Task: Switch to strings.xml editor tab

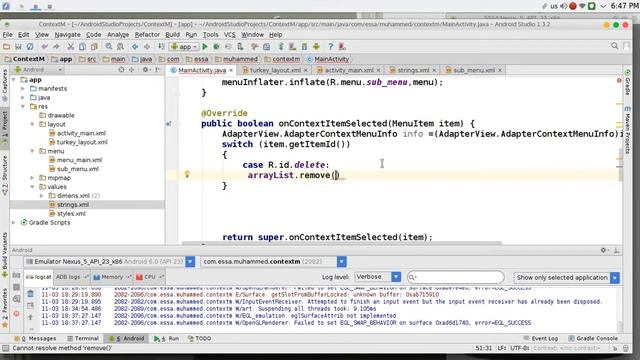Action: click(413, 70)
